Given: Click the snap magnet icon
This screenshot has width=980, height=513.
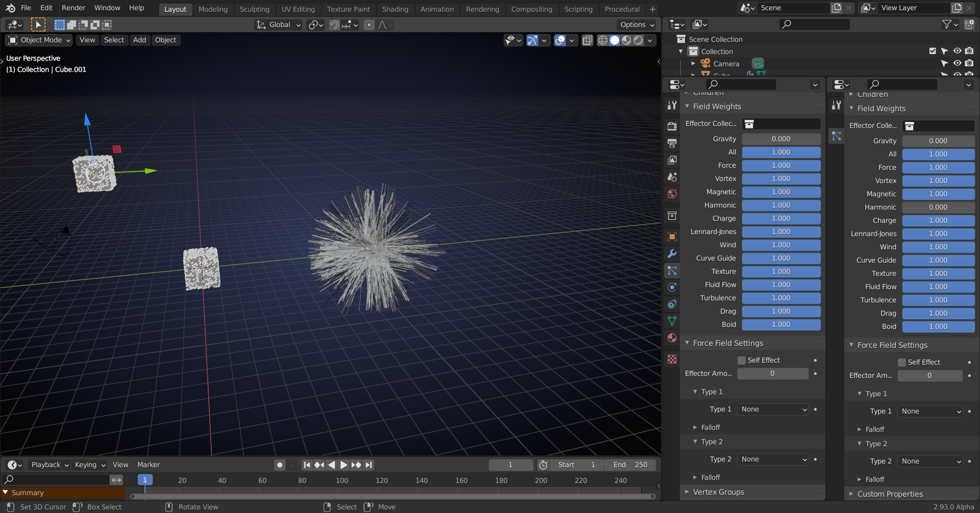Looking at the screenshot, I should [334, 25].
